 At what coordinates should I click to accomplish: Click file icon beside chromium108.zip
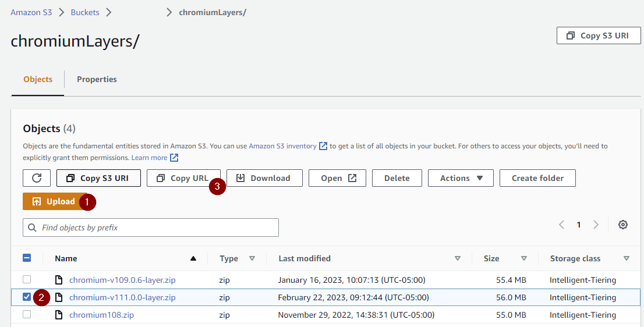tap(58, 315)
